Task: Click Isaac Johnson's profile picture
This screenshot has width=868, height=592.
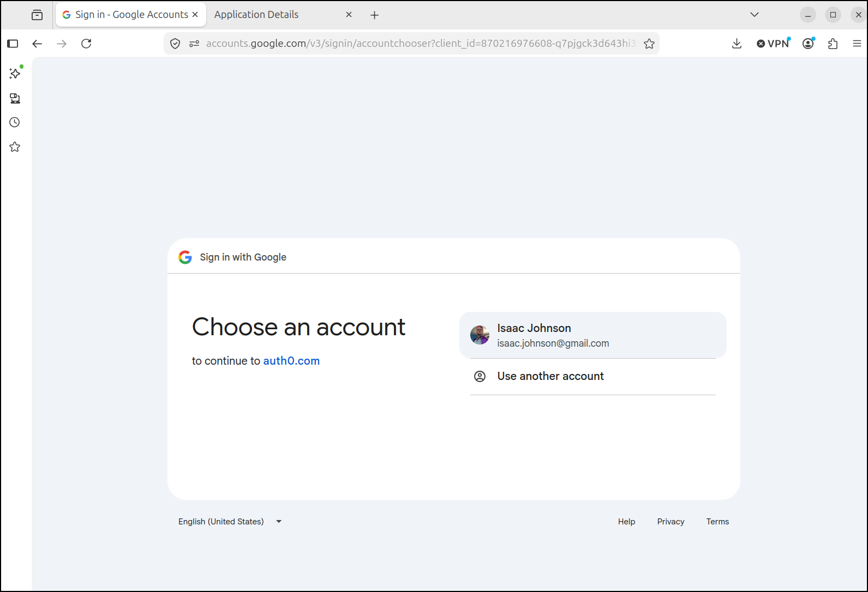Action: (480, 335)
